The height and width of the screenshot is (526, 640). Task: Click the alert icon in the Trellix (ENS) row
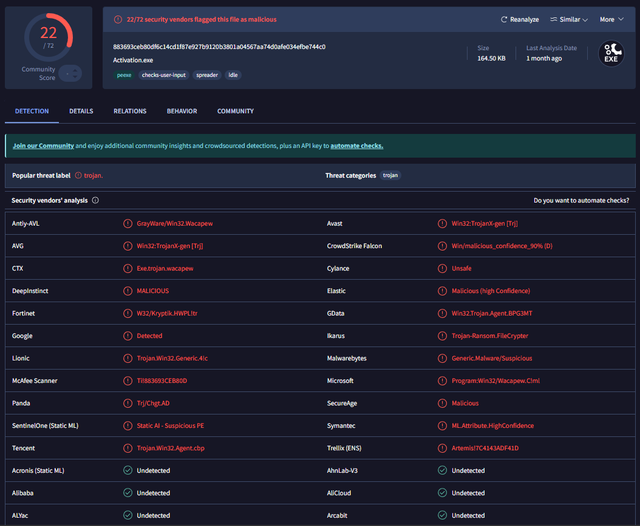click(x=442, y=448)
